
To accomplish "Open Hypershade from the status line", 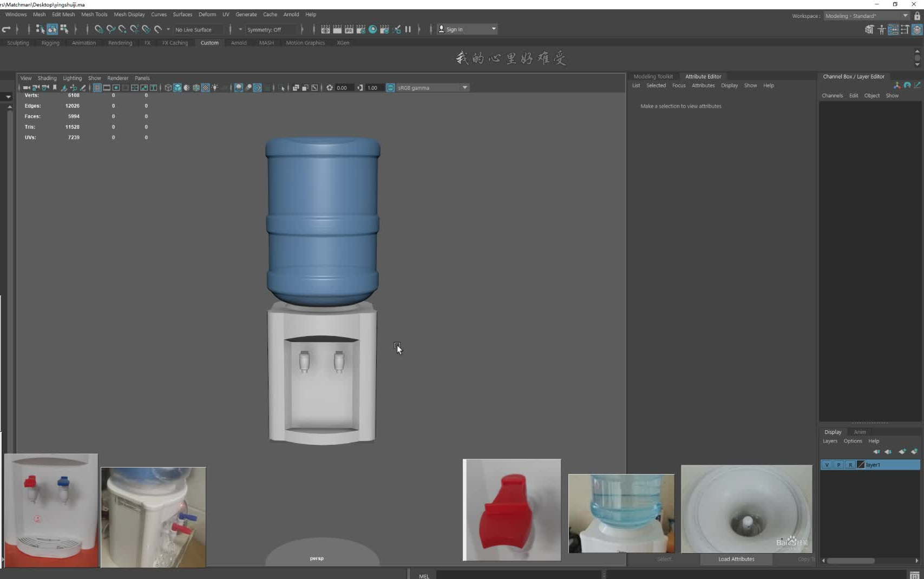I will (x=372, y=29).
